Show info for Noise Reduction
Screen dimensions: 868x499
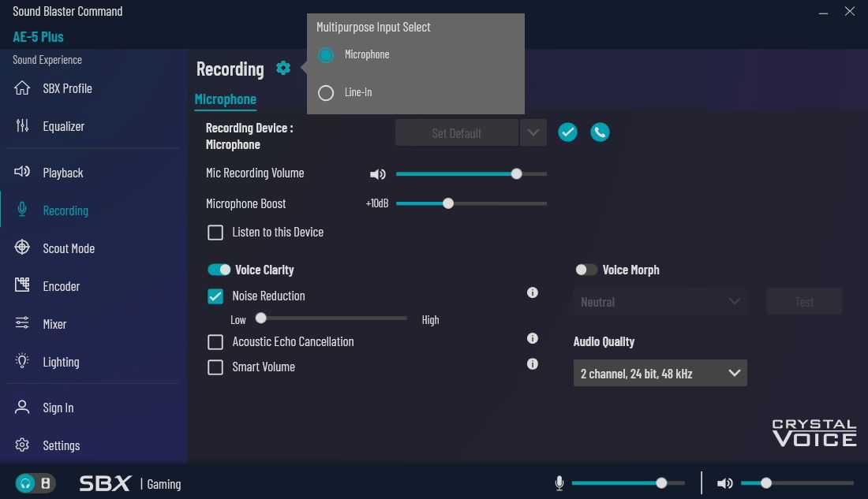pyautogui.click(x=533, y=292)
